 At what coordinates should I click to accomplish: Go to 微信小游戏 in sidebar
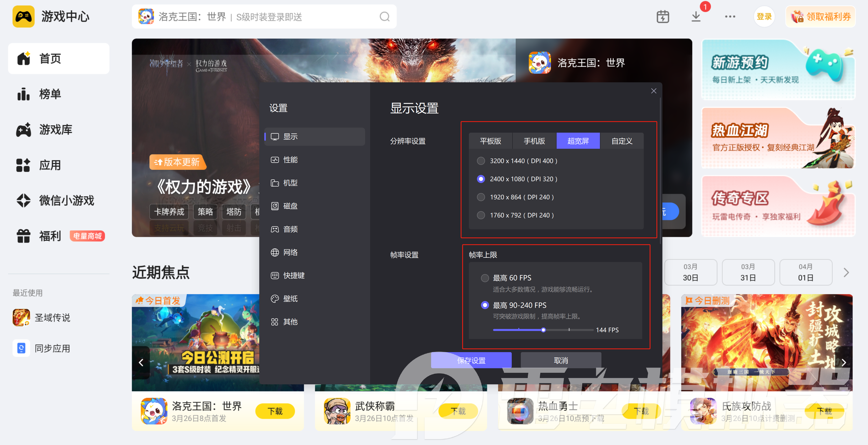(x=66, y=201)
